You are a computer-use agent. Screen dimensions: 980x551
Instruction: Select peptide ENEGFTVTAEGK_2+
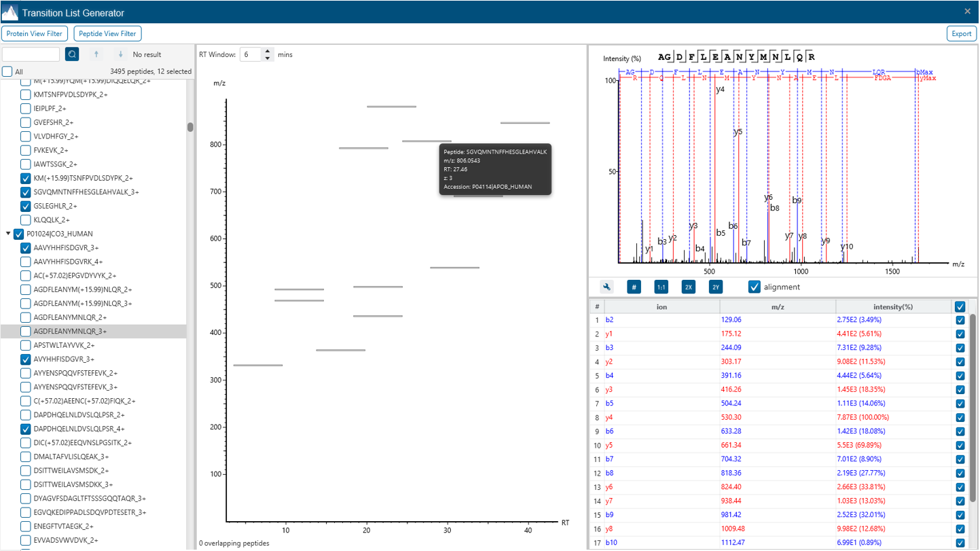63,526
